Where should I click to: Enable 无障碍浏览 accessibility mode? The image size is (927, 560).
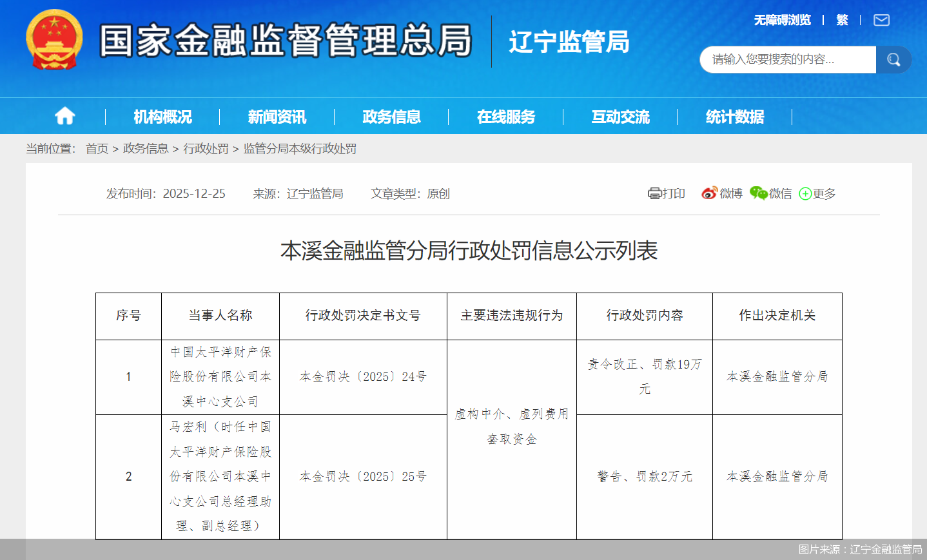(x=781, y=20)
